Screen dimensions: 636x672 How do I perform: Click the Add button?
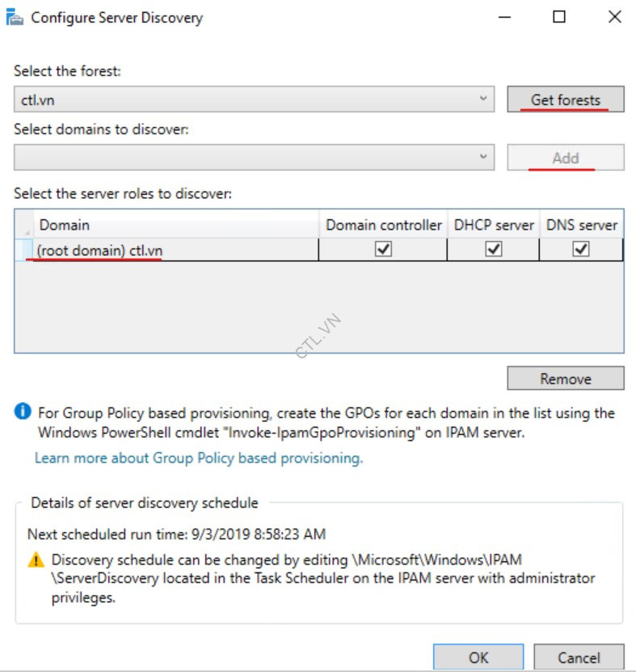coord(565,157)
